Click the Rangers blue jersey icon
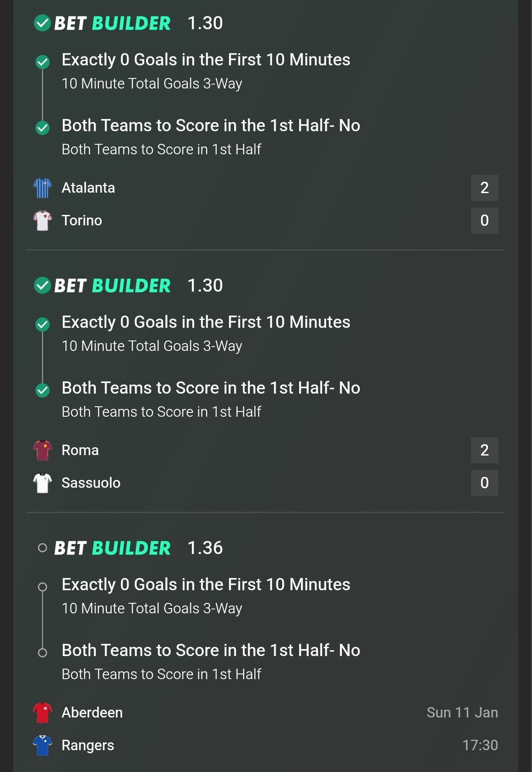This screenshot has height=772, width=532. (42, 745)
